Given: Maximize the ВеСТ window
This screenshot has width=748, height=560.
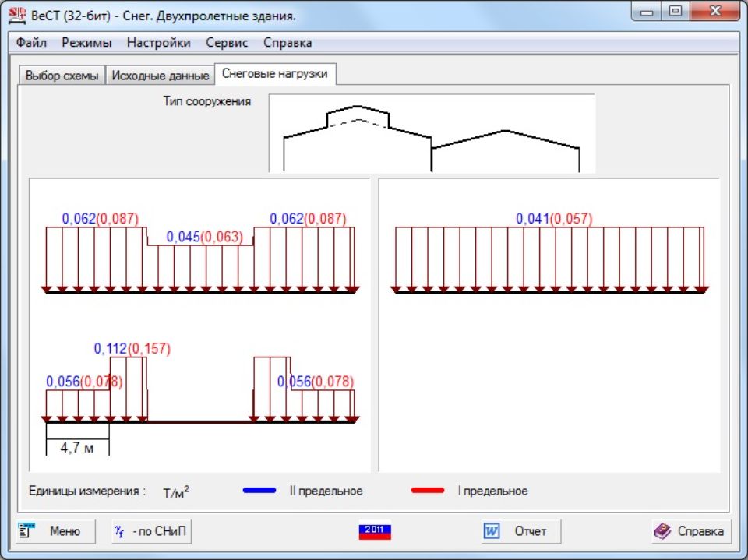Looking at the screenshot, I should point(675,12).
